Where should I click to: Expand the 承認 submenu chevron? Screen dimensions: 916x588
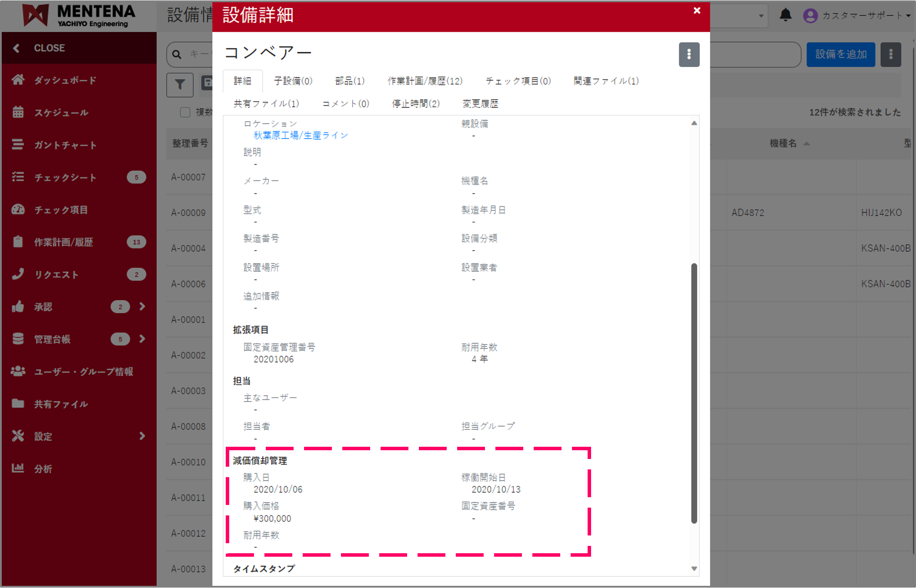[x=142, y=306]
